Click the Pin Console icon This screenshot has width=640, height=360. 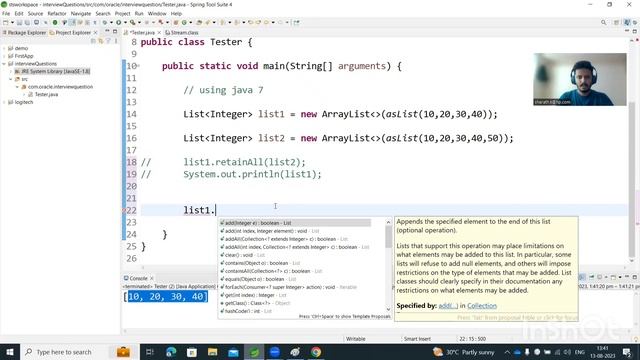pyautogui.click(x=591, y=277)
